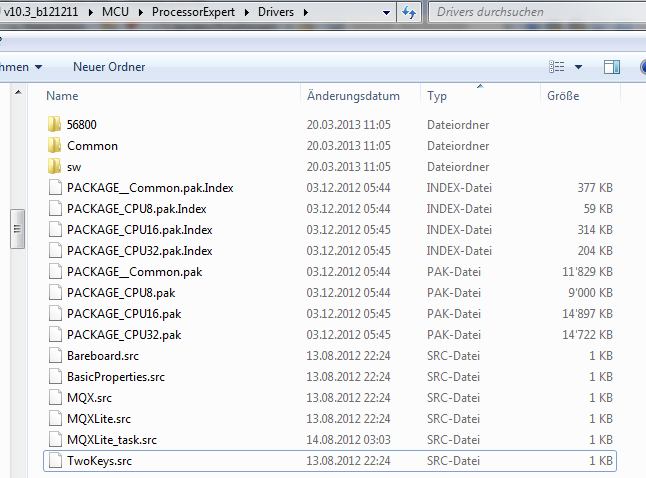The width and height of the screenshot is (646, 478).
Task: Click the PACKAGE__Common.pak.Index file icon
Action: point(55,187)
